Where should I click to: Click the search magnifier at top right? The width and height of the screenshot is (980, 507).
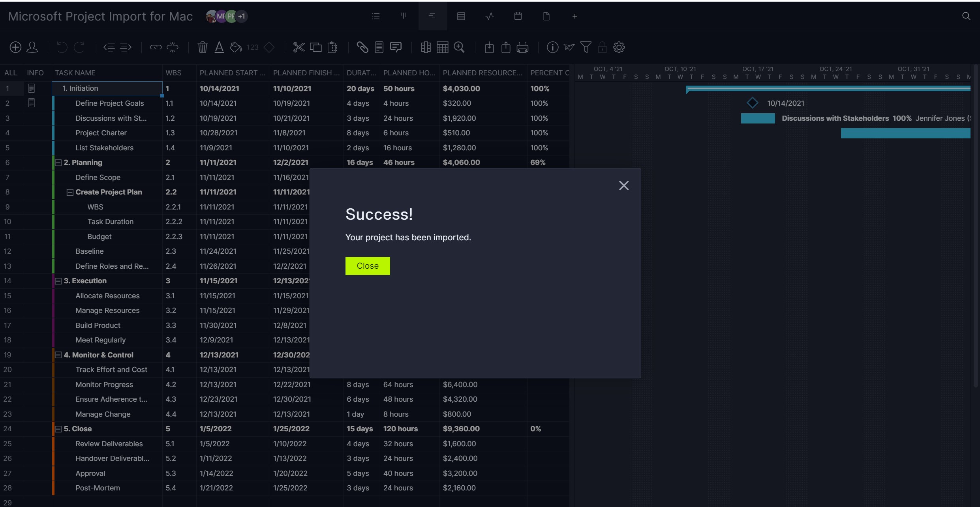pyautogui.click(x=966, y=16)
